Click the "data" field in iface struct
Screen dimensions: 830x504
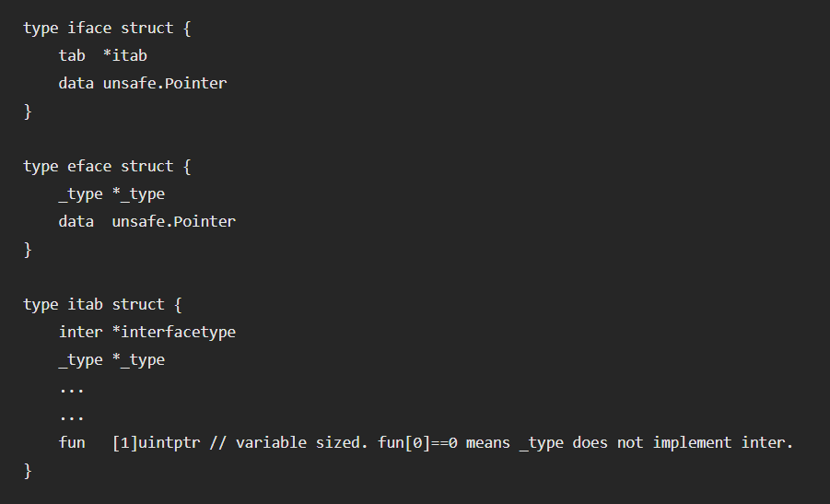click(76, 83)
